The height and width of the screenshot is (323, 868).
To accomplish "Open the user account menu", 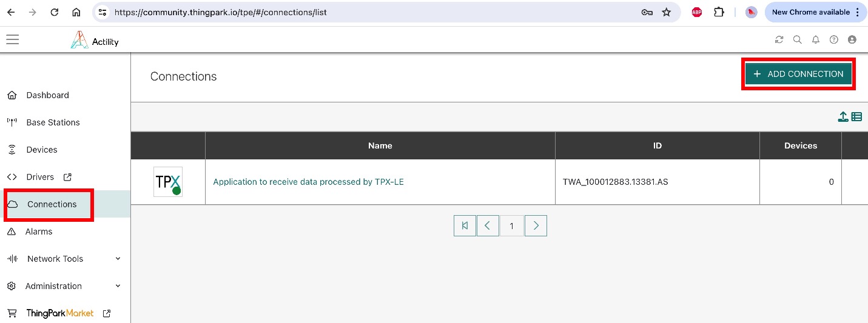I will [x=852, y=40].
